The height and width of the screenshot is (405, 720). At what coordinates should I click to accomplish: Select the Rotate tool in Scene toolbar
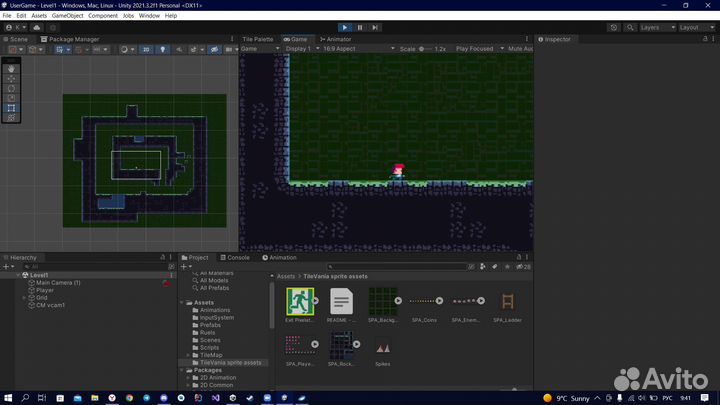tap(11, 88)
